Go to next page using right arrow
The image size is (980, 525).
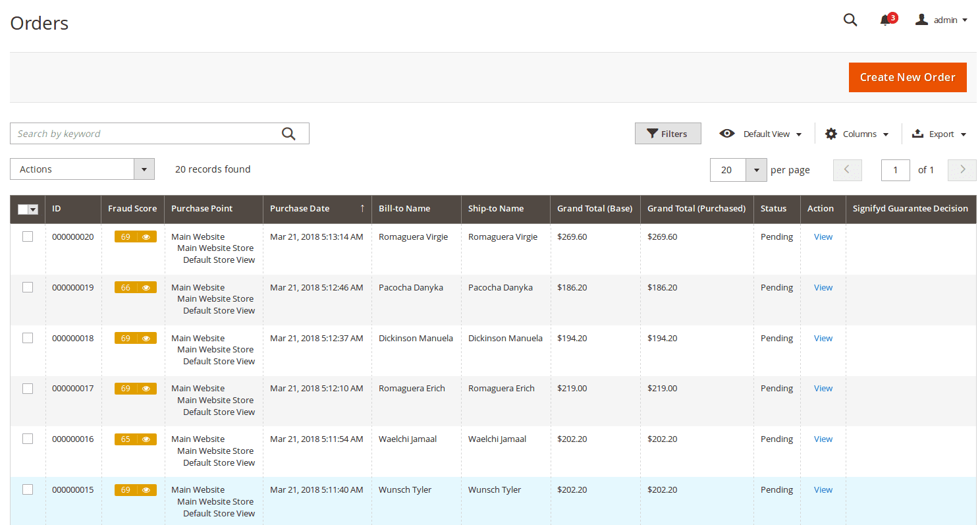962,170
